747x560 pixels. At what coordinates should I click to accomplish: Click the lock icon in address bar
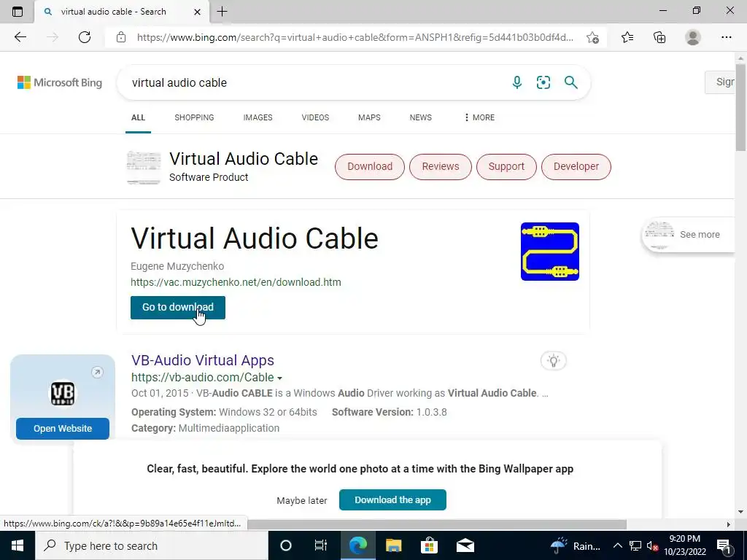[121, 37]
